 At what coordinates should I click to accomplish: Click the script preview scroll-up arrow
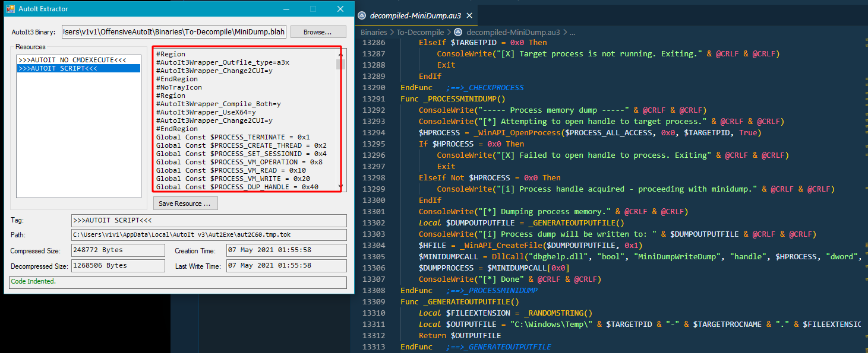(x=340, y=53)
